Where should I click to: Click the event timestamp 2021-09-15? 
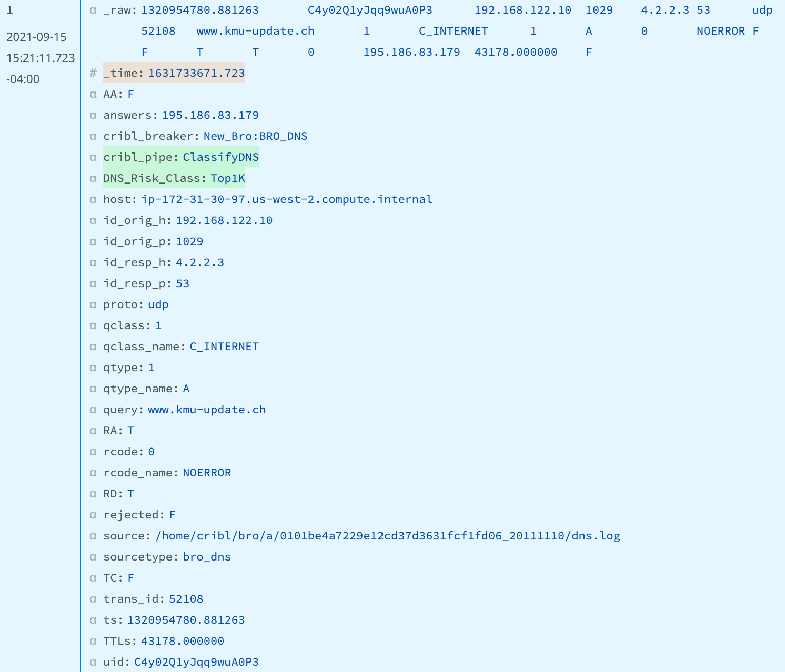point(36,37)
